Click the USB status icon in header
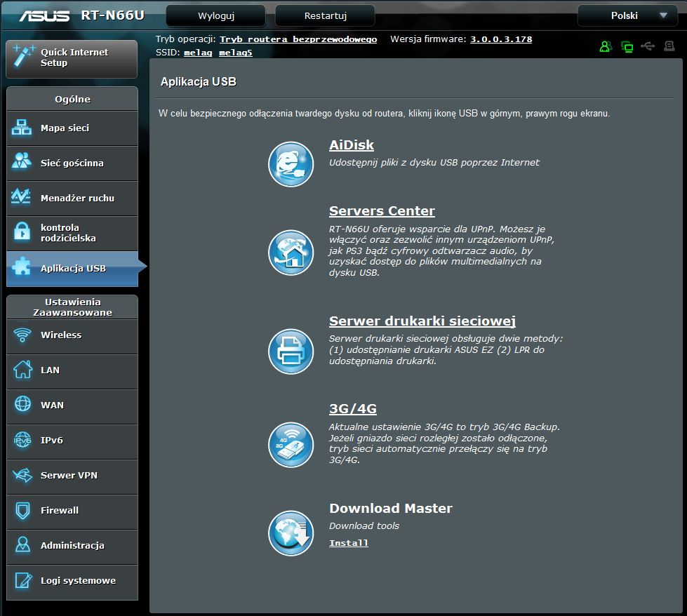This screenshot has height=616, width=687. [648, 46]
